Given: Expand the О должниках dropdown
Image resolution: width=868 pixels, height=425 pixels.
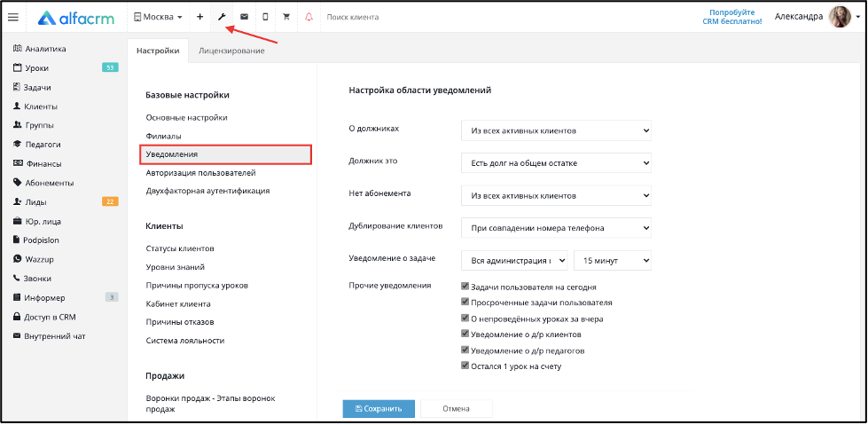Looking at the screenshot, I should click(556, 130).
